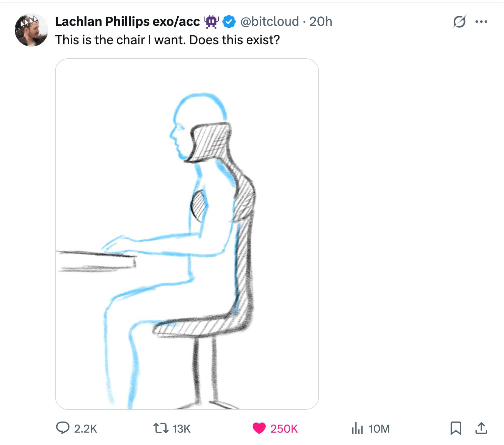Click the 2.2K replies count
The image size is (504, 445).
coord(85,429)
